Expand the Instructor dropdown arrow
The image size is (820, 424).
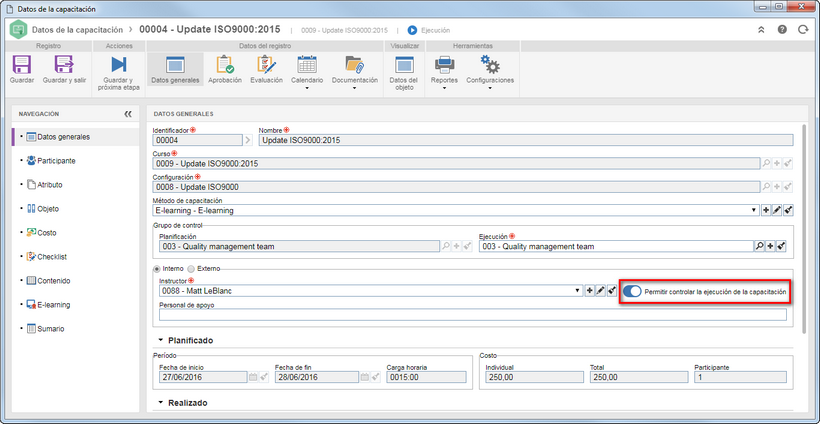click(x=577, y=291)
